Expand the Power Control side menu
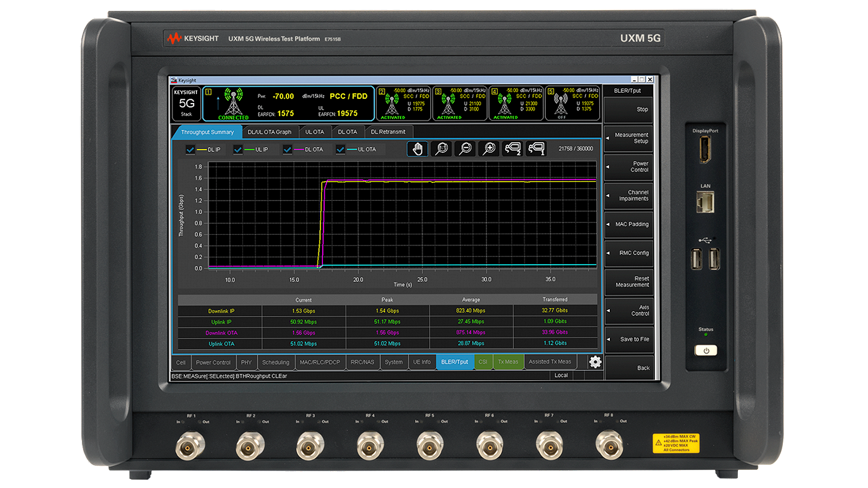Screen dimensions: 868x488 [628, 166]
